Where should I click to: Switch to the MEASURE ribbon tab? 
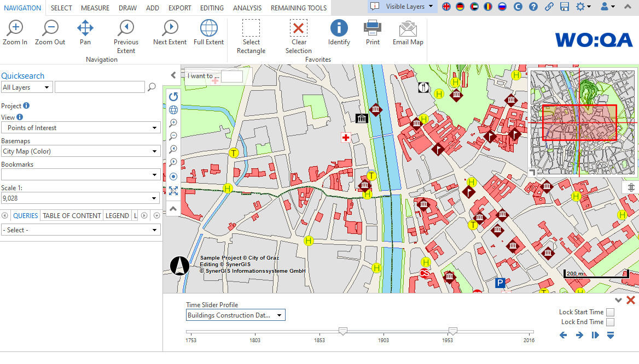pyautogui.click(x=95, y=8)
